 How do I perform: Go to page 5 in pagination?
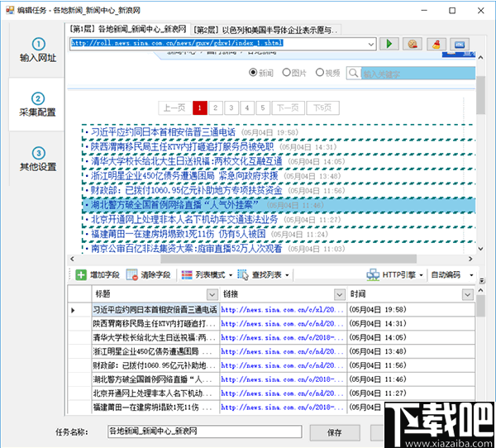tap(263, 108)
